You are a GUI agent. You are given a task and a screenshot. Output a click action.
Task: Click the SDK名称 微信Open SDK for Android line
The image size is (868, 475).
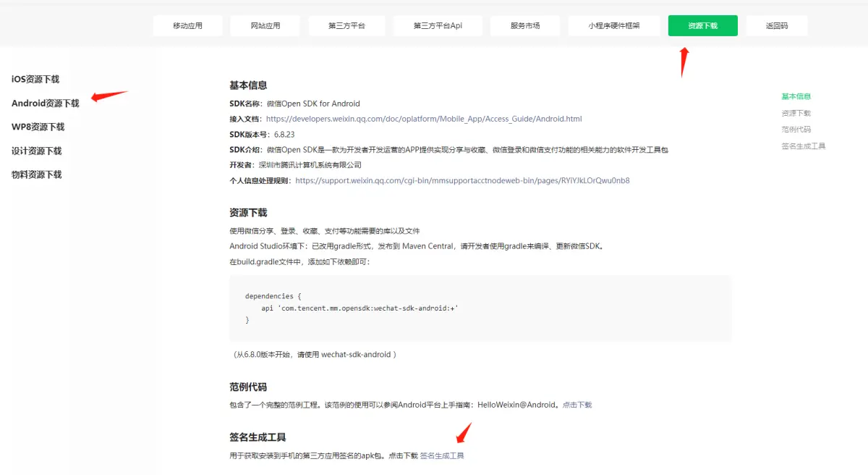pos(294,104)
